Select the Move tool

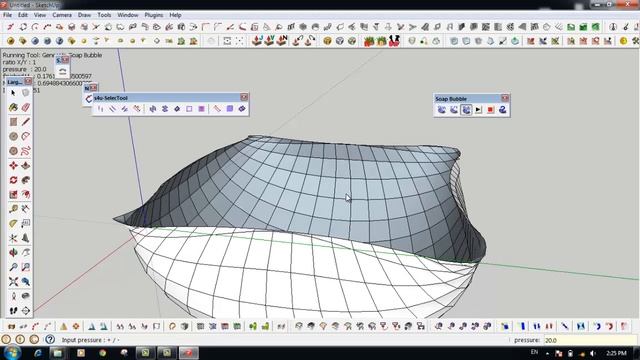click(13, 165)
